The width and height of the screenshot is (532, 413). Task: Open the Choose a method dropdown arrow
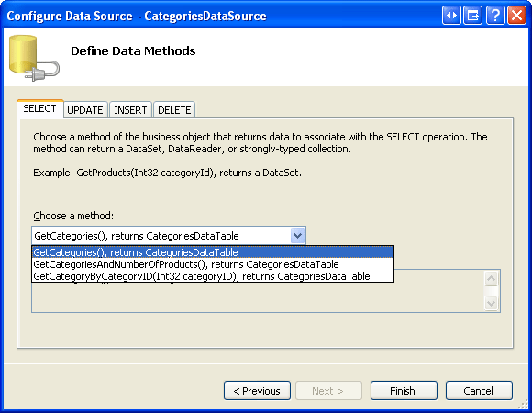(x=297, y=236)
